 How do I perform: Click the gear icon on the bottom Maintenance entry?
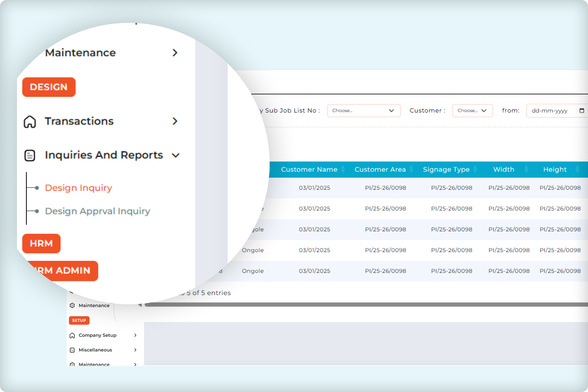click(72, 364)
